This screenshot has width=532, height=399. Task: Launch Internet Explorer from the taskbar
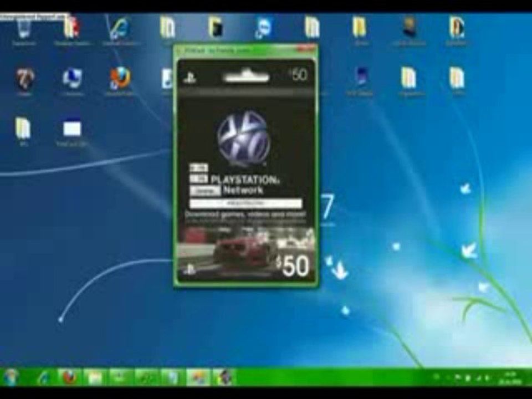(x=44, y=377)
